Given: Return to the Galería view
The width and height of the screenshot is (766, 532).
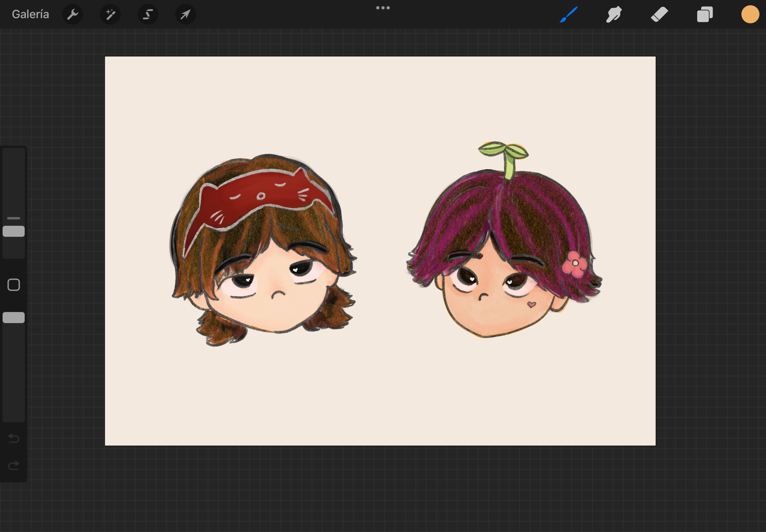Looking at the screenshot, I should [x=30, y=14].
